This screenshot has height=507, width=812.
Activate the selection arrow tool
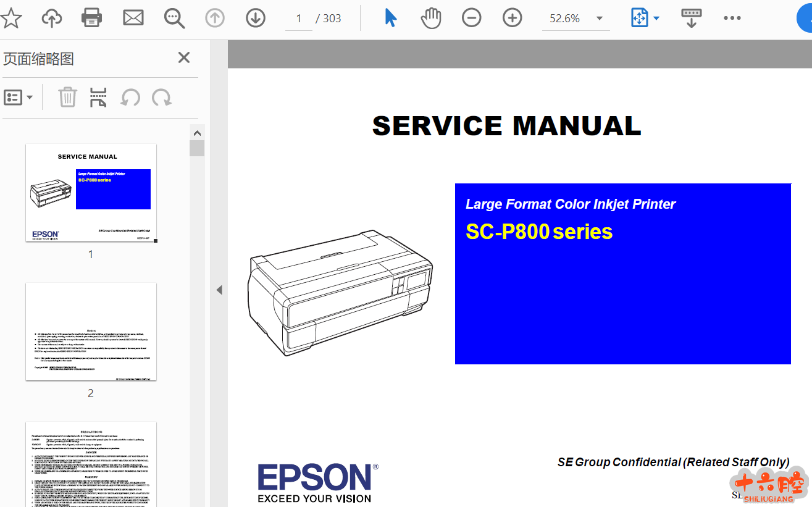click(391, 19)
